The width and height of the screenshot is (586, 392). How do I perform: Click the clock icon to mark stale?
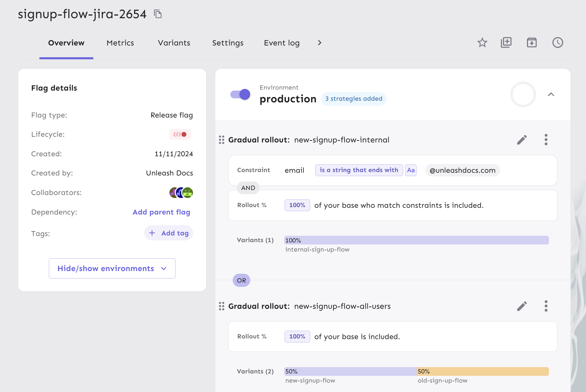click(x=557, y=42)
